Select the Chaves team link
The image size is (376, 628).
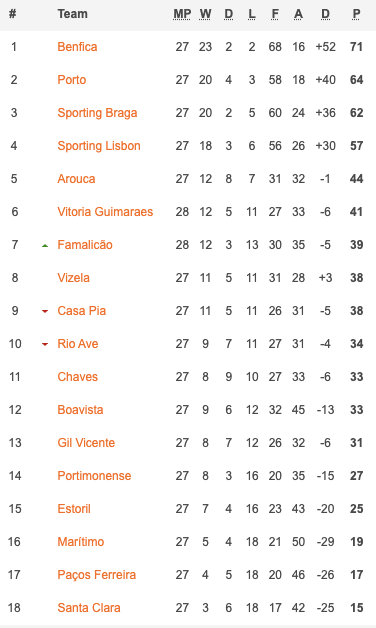(x=77, y=376)
